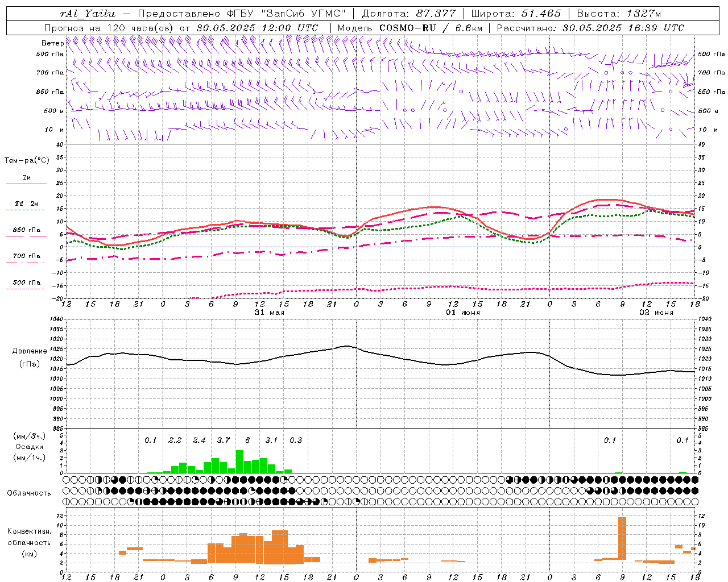Image resolution: width=728 pixels, height=582 pixels.
Task: Click the 2.4 precipitation total
Action: tap(199, 440)
